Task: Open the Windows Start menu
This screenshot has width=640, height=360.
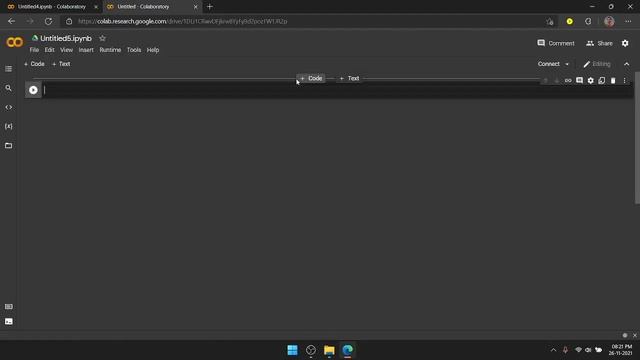Action: (292, 350)
